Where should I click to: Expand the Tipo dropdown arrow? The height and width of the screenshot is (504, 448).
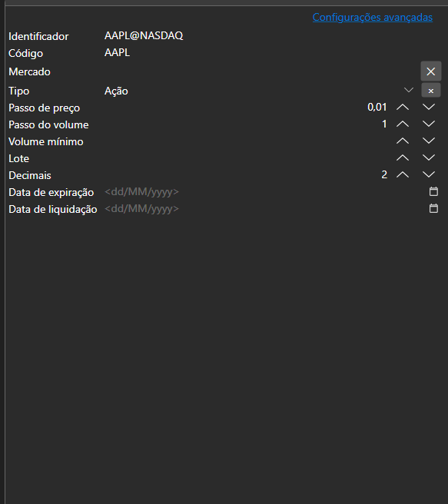409,90
